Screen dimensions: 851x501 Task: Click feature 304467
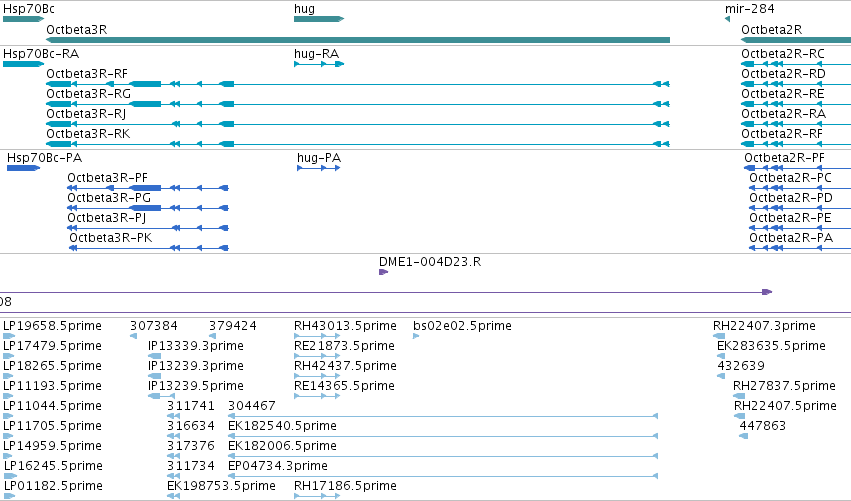click(x=252, y=407)
